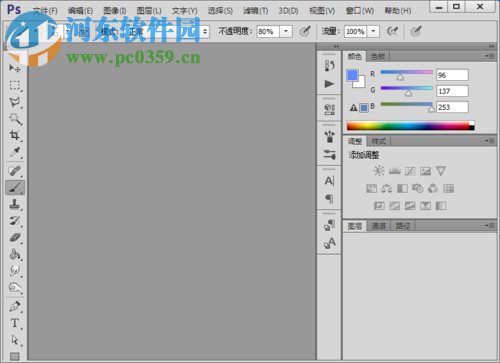Add a Photo Filter adjustment
The width and height of the screenshot is (500, 363).
pyautogui.click(x=418, y=189)
